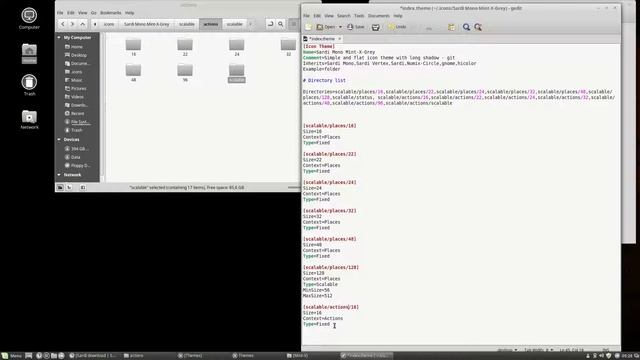Select folder named 96

tap(185, 73)
